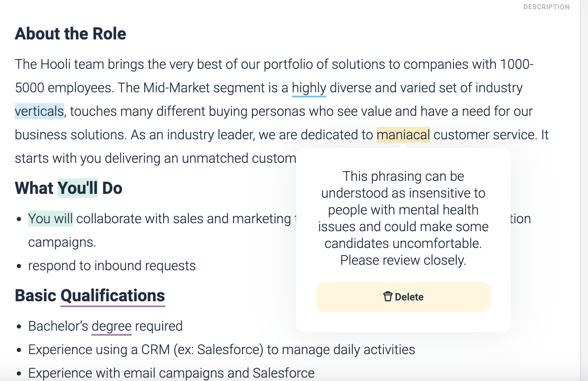The image size is (588, 381).
Task: Click "Hooli" in the first paragraph
Action: pos(55,64)
